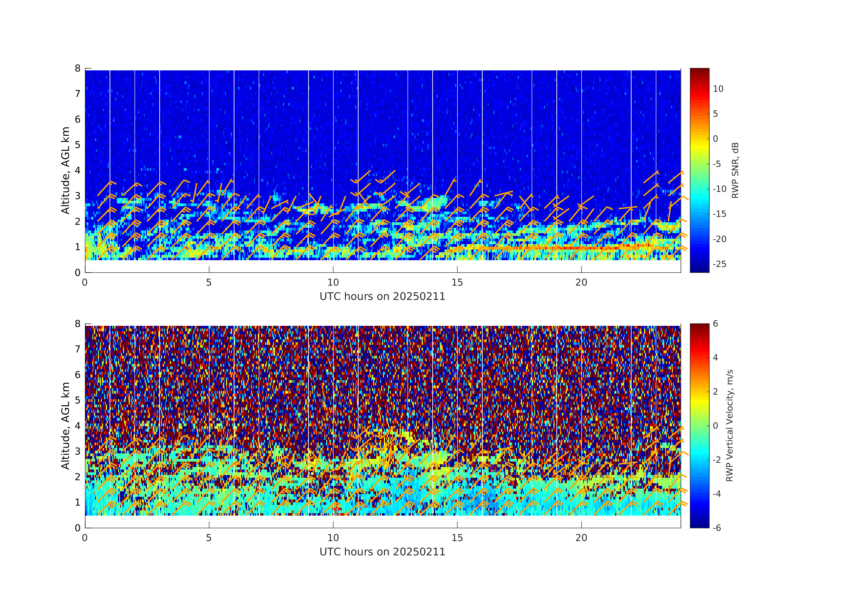Click the '4' y-tick label on bottom plot

click(78, 426)
